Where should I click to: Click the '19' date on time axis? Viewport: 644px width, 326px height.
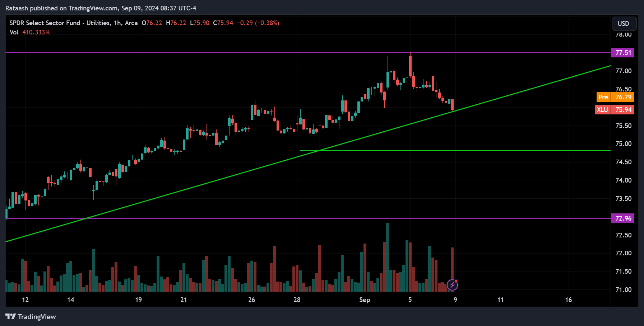click(138, 300)
